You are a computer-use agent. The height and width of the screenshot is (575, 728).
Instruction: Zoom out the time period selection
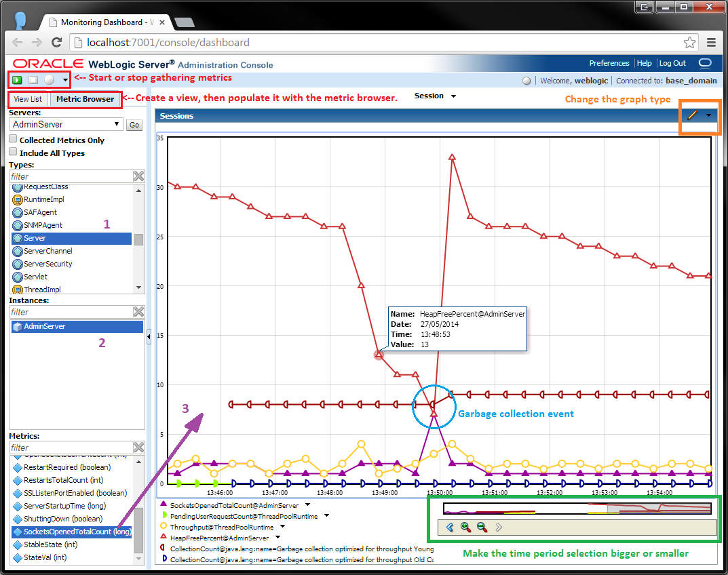click(x=482, y=528)
